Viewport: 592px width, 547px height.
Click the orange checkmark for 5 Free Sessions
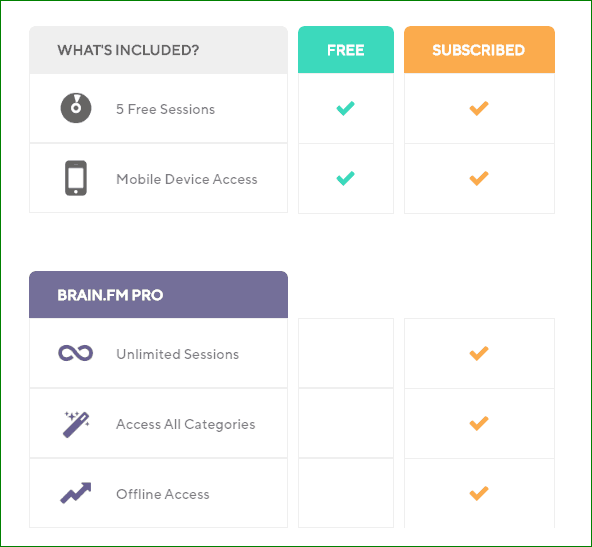(479, 108)
